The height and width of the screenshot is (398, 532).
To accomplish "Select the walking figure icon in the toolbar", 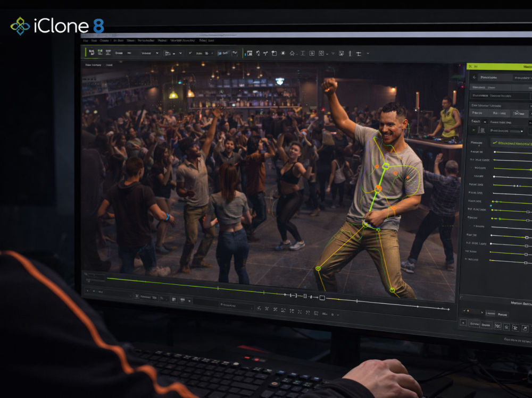I will pyautogui.click(x=258, y=53).
